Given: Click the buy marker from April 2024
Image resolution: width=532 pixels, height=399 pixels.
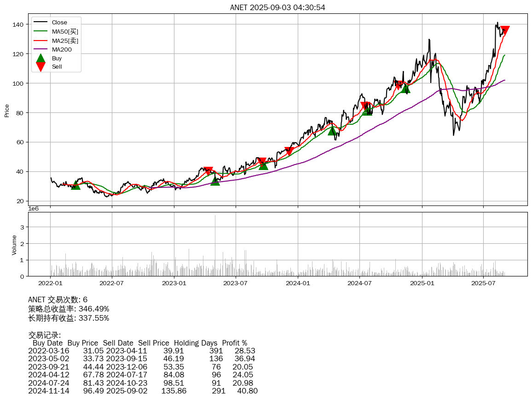Looking at the screenshot, I should coord(332,131).
